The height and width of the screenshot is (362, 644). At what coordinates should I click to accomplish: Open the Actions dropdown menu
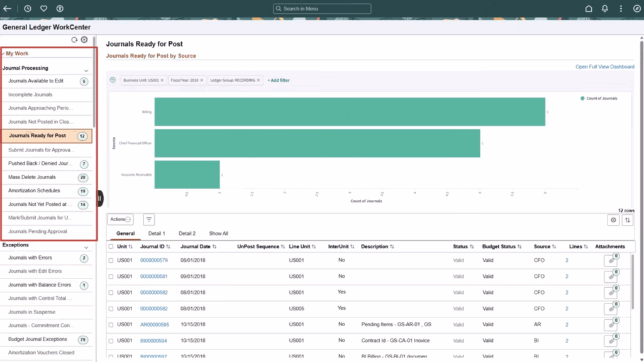(120, 219)
